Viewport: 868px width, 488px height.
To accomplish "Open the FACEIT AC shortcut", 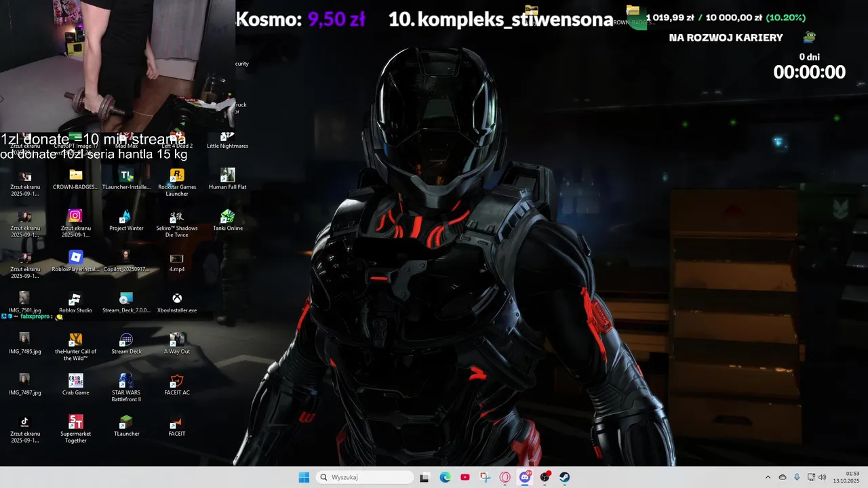I will [177, 385].
